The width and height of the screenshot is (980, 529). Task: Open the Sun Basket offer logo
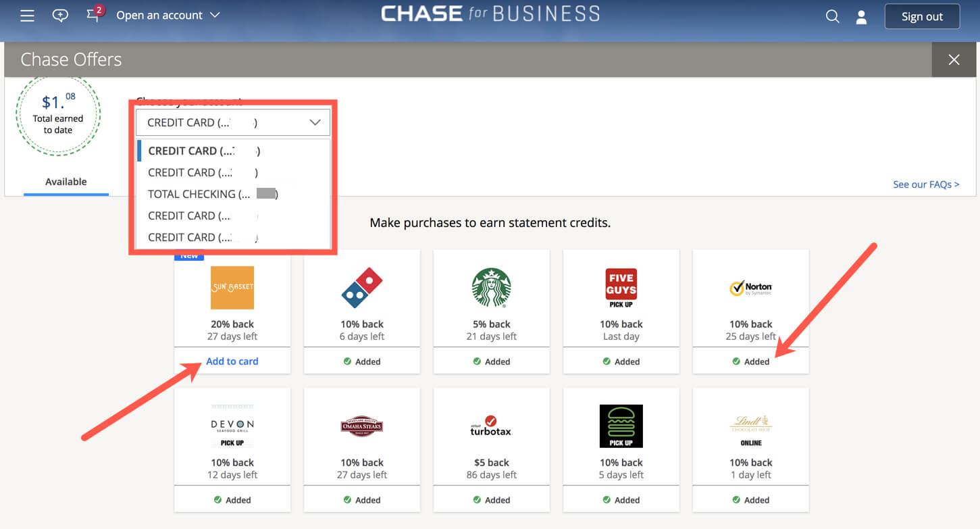tap(232, 287)
